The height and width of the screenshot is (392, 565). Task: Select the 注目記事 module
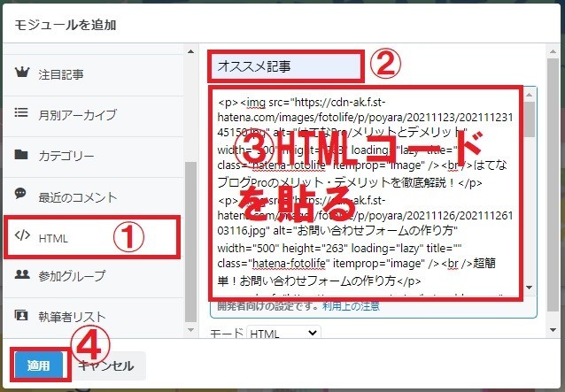[93, 75]
